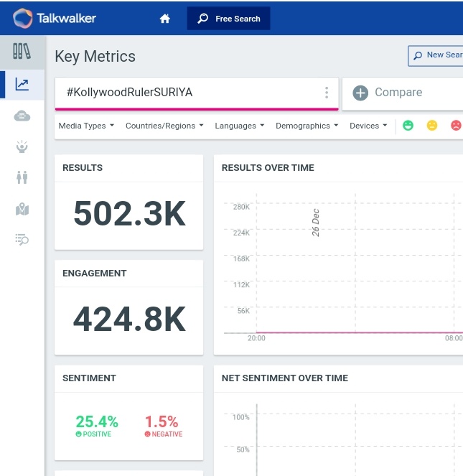The height and width of the screenshot is (476, 463).
Task: Click the RESULTS card heading
Action: point(83,168)
